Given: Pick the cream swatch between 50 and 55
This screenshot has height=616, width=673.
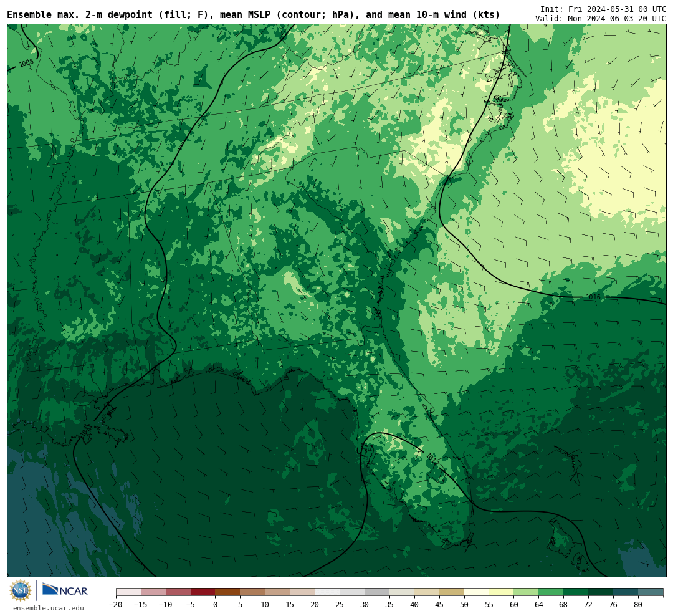Looking at the screenshot, I should pos(477,592).
